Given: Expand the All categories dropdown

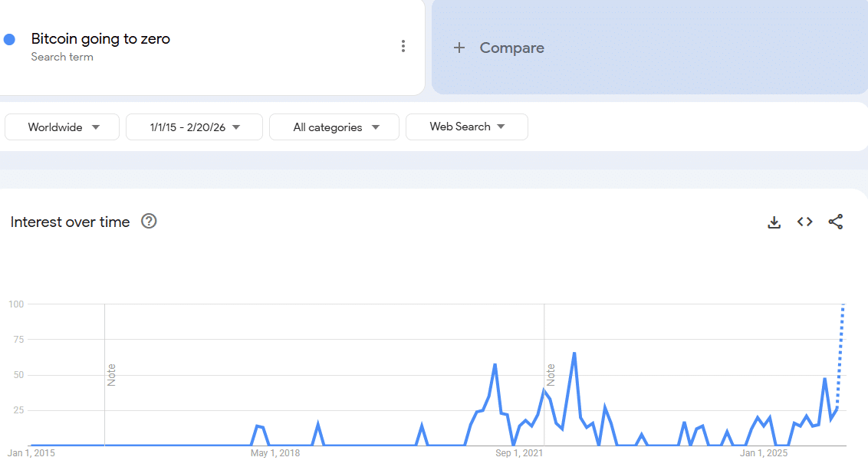Looking at the screenshot, I should [x=334, y=127].
